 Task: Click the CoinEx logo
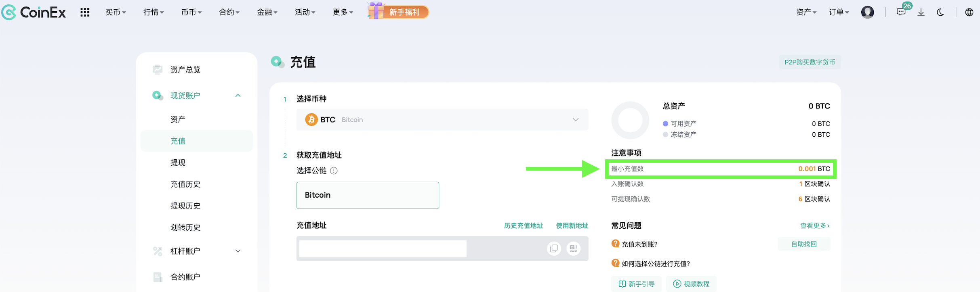tap(34, 12)
